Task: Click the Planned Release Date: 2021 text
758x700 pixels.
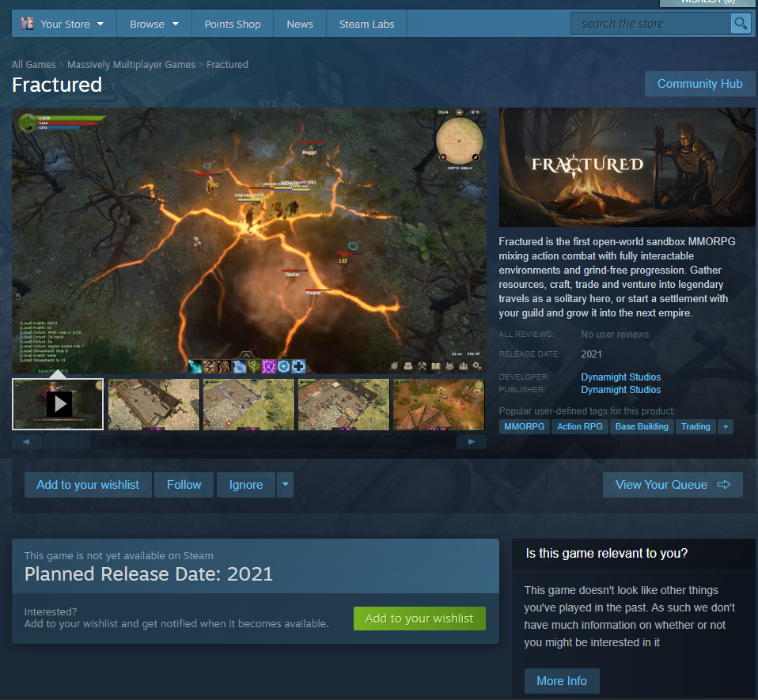Action: 149,574
